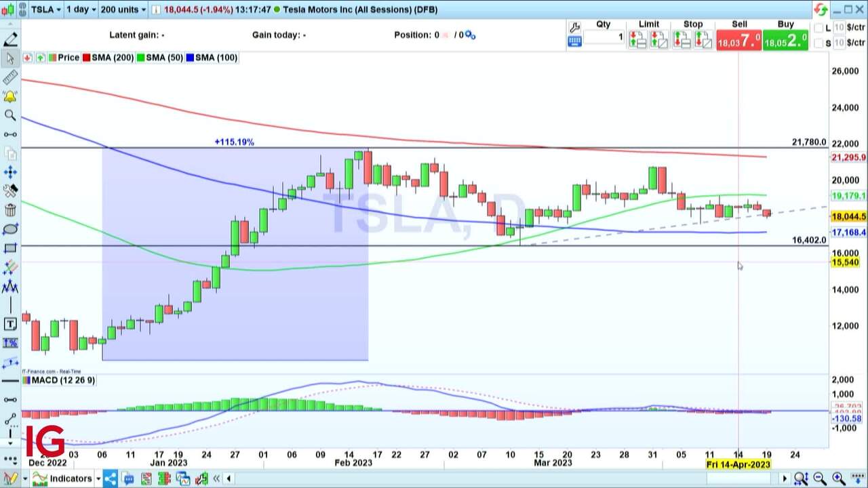Click the 21,780.0 horizontal line label
868x488 pixels.
pyautogui.click(x=809, y=142)
